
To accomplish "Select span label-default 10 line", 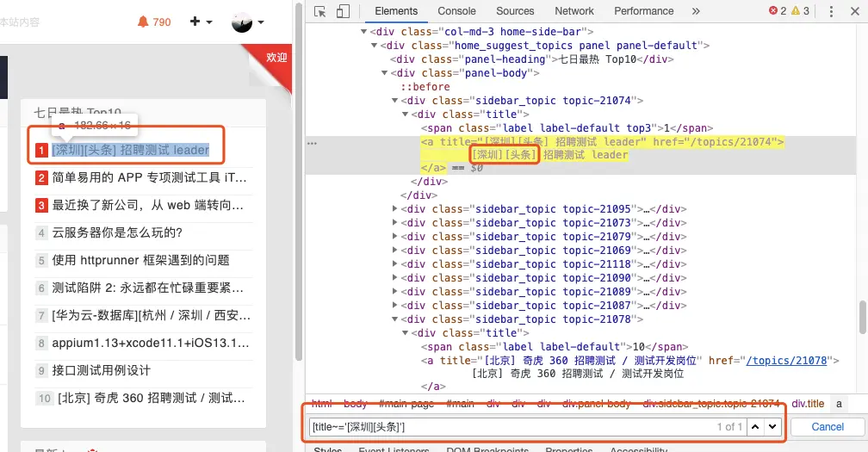I will pos(555,347).
